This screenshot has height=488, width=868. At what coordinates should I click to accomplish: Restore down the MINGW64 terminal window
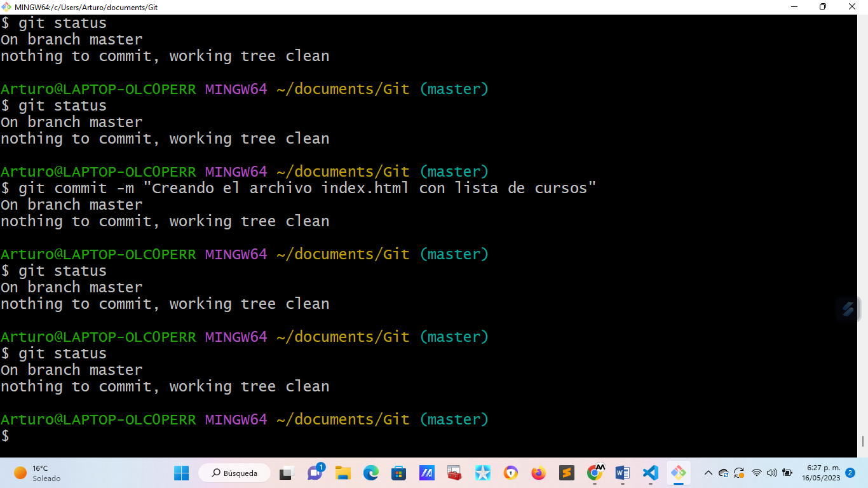pyautogui.click(x=824, y=7)
